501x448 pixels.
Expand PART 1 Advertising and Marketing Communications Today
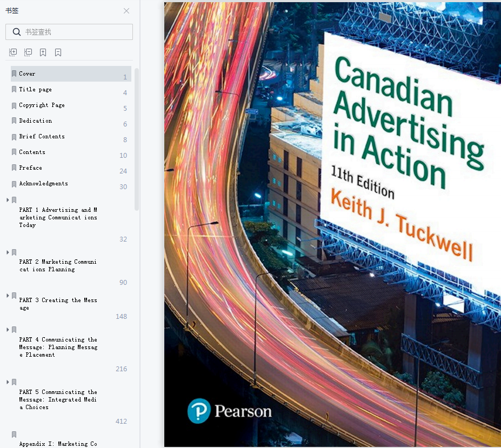8,200
